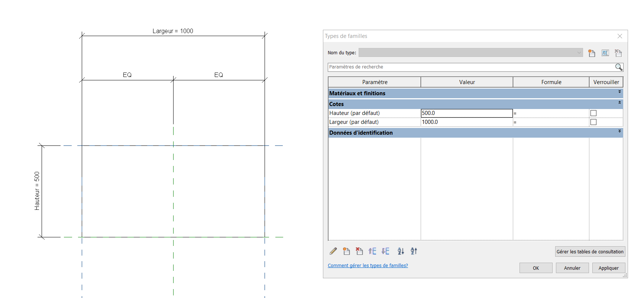This screenshot has width=644, height=298.
Task: Open the Comment gérer les types de familles link
Action: coord(368,266)
